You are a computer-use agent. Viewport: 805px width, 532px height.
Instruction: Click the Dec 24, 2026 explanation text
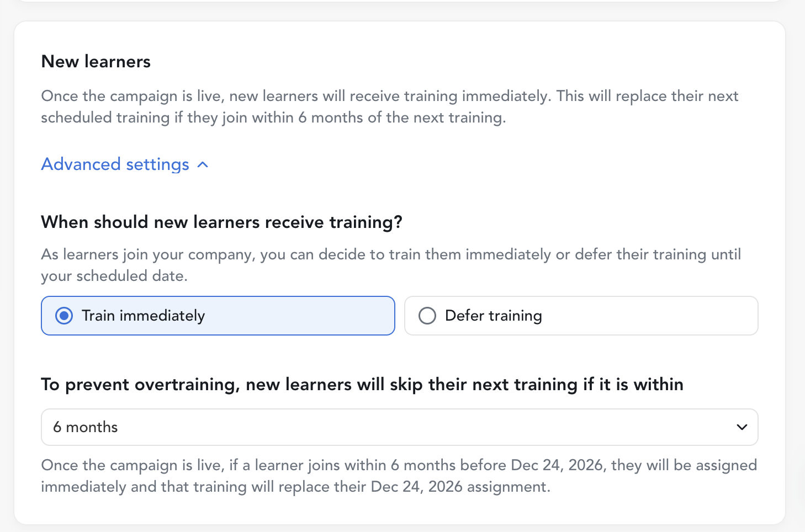click(399, 476)
